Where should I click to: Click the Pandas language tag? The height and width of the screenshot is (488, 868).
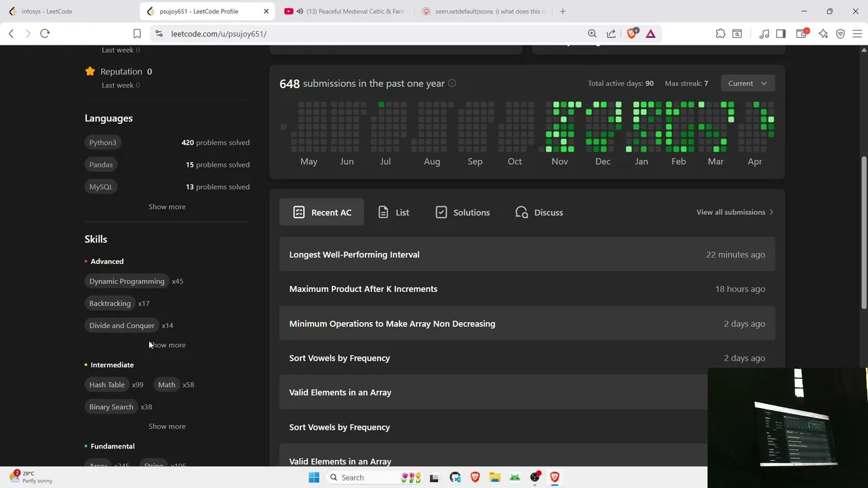point(101,165)
